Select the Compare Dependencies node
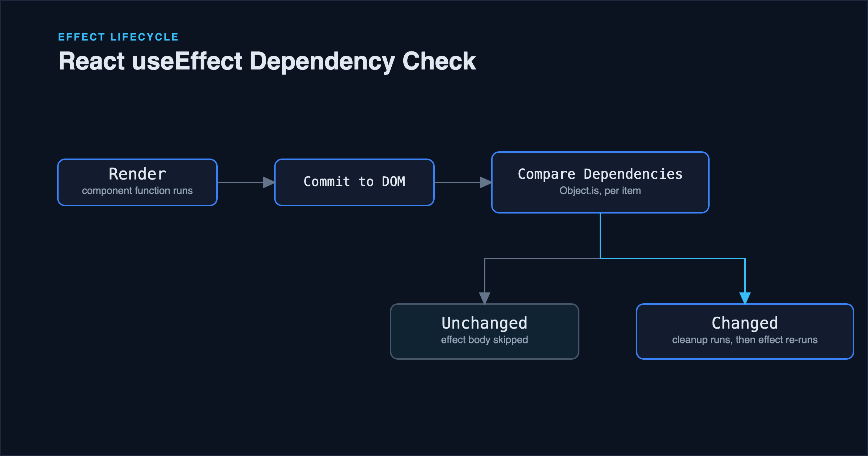This screenshot has height=456, width=868. [600, 182]
